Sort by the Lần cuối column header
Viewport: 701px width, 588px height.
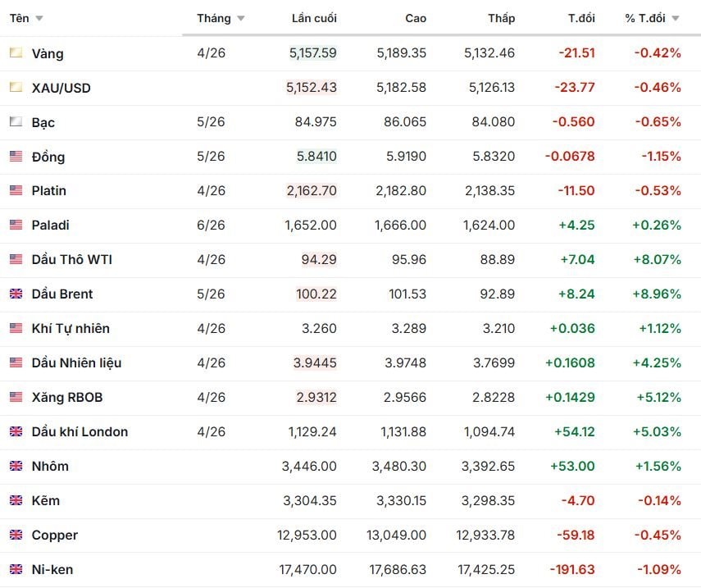pos(314,18)
